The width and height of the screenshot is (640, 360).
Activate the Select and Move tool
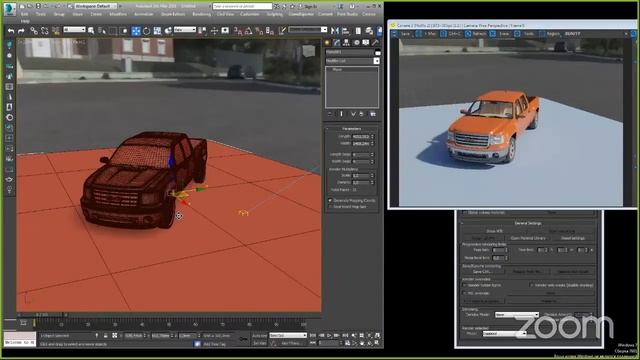pos(136,31)
